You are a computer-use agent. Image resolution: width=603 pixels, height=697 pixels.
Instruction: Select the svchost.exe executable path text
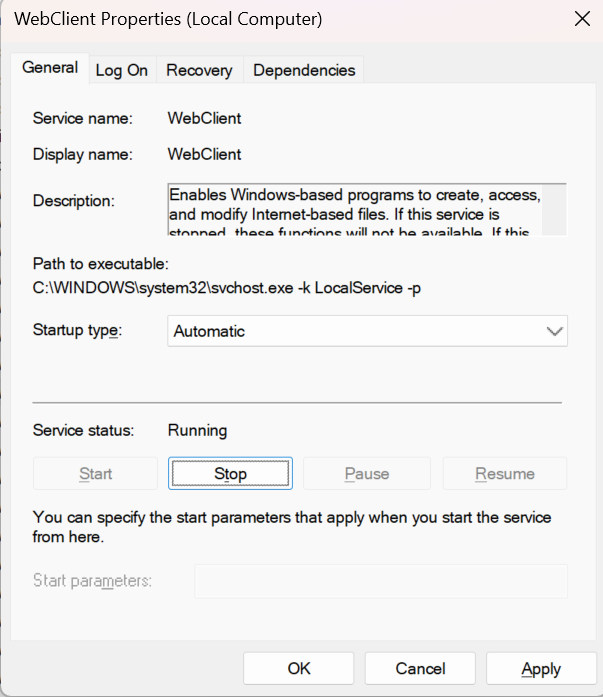[x=227, y=288]
